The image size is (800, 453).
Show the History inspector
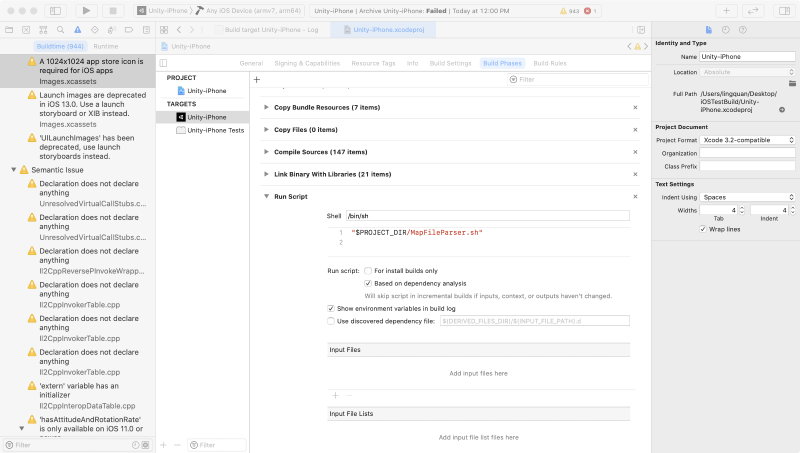coord(726,30)
